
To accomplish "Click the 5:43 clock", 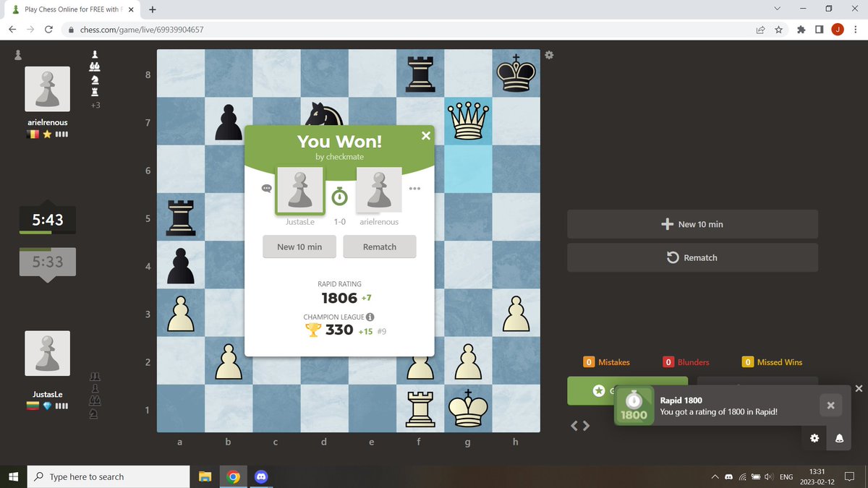I will tap(48, 220).
